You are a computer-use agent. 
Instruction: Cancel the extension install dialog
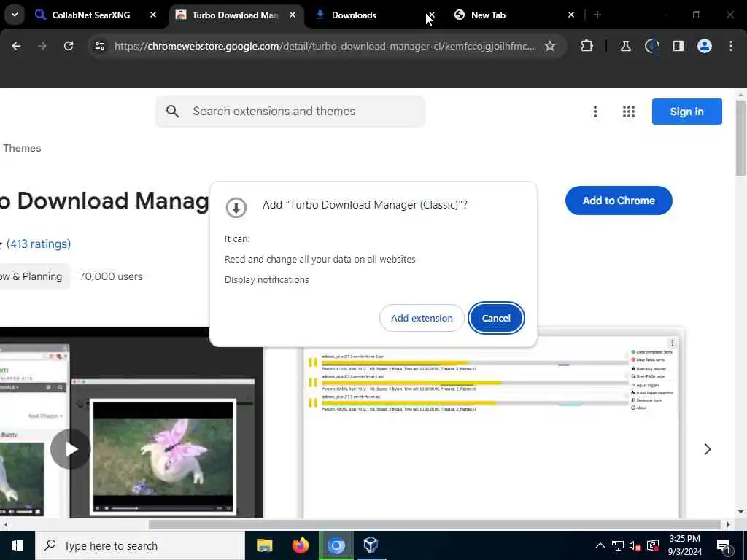pos(496,318)
